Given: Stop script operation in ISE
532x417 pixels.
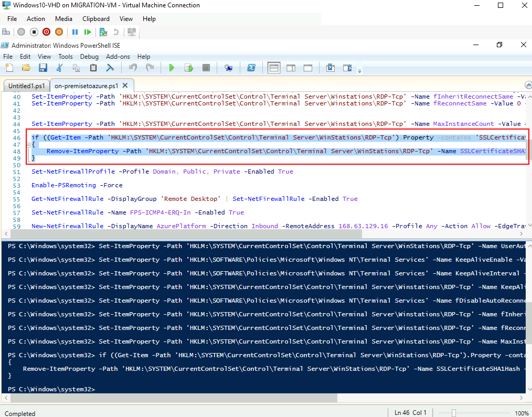Looking at the screenshot, I should pos(206,68).
